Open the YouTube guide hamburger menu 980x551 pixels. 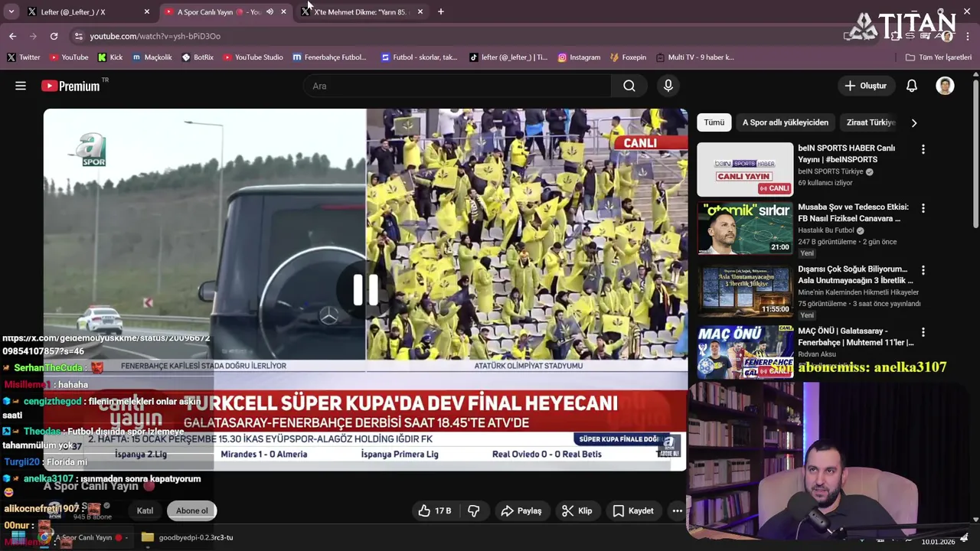pyautogui.click(x=21, y=86)
